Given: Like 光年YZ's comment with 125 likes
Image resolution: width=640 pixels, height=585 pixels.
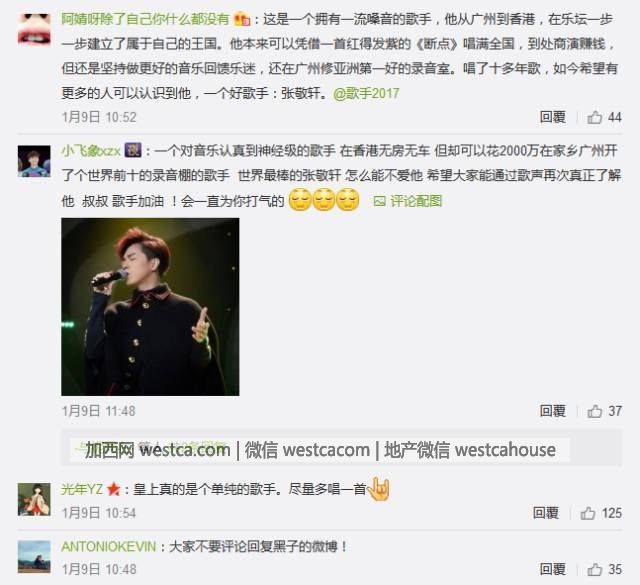Looking at the screenshot, I should 588,513.
